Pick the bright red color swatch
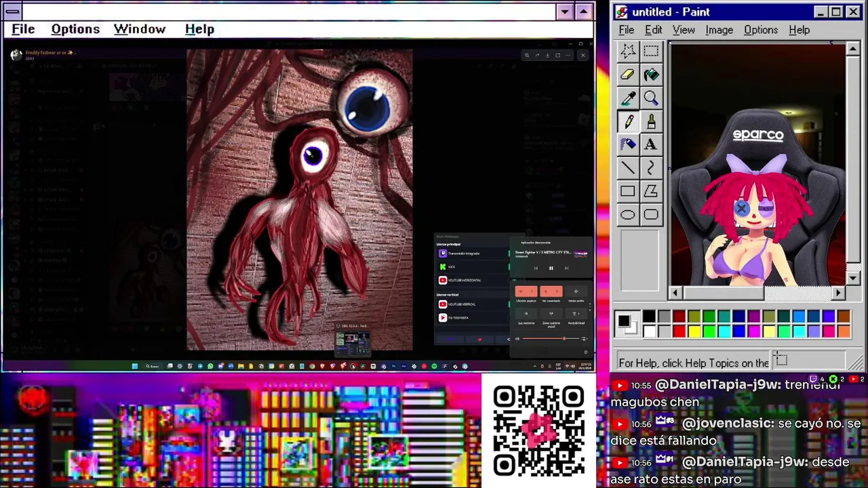 click(679, 331)
